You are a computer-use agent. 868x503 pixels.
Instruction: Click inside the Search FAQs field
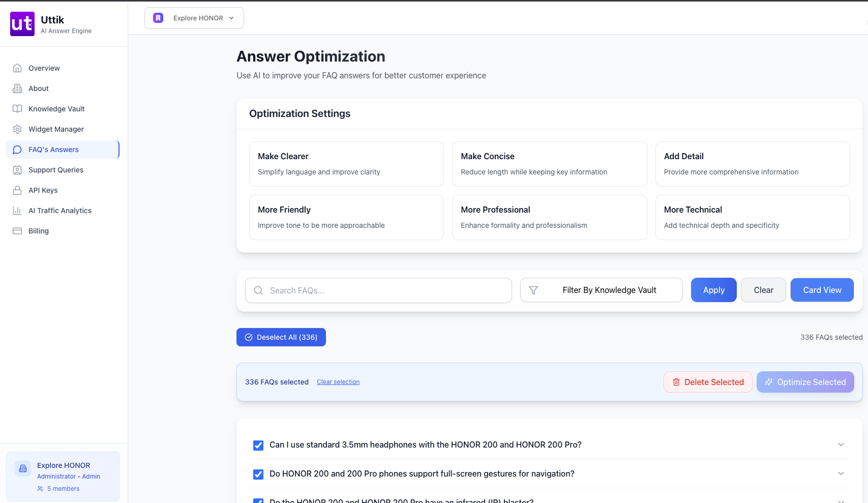click(378, 290)
